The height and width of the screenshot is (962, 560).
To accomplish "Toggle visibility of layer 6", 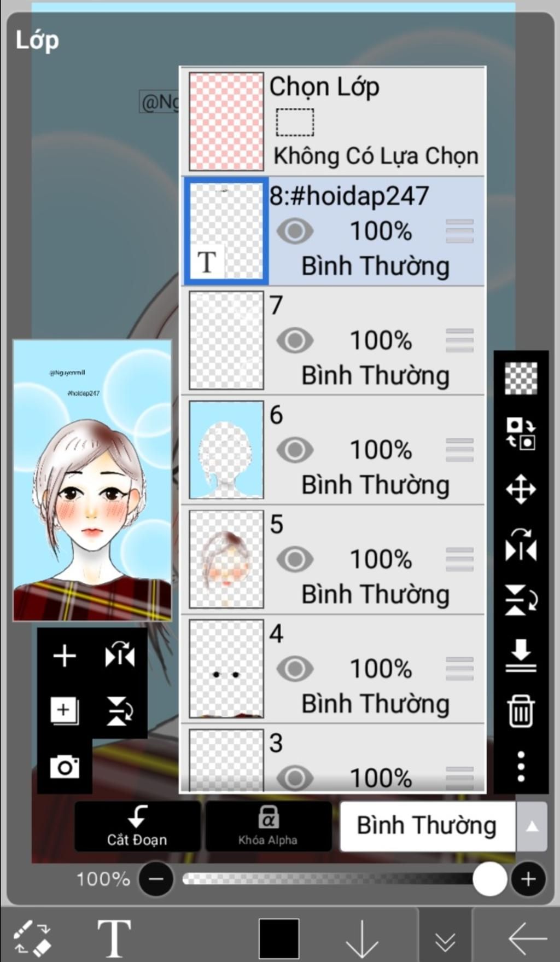I will pyautogui.click(x=295, y=450).
